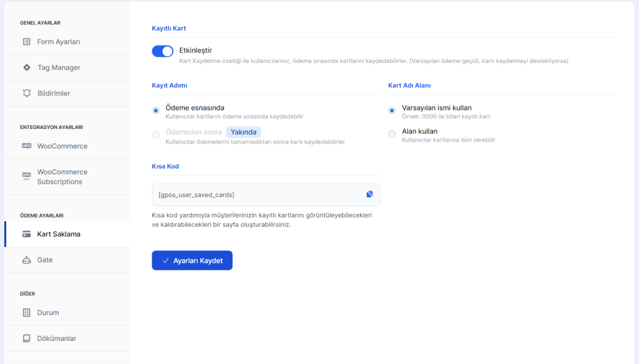Click the WooCommerce Subscriptions logo icon
This screenshot has width=639, height=364.
(x=26, y=176)
